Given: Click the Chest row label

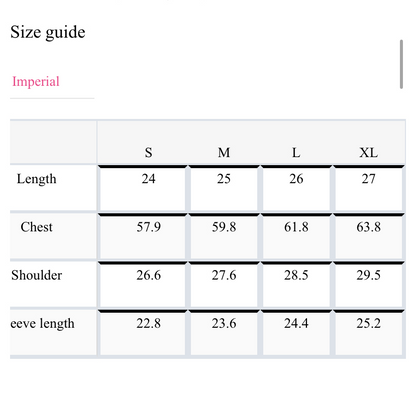Looking at the screenshot, I should [37, 227].
